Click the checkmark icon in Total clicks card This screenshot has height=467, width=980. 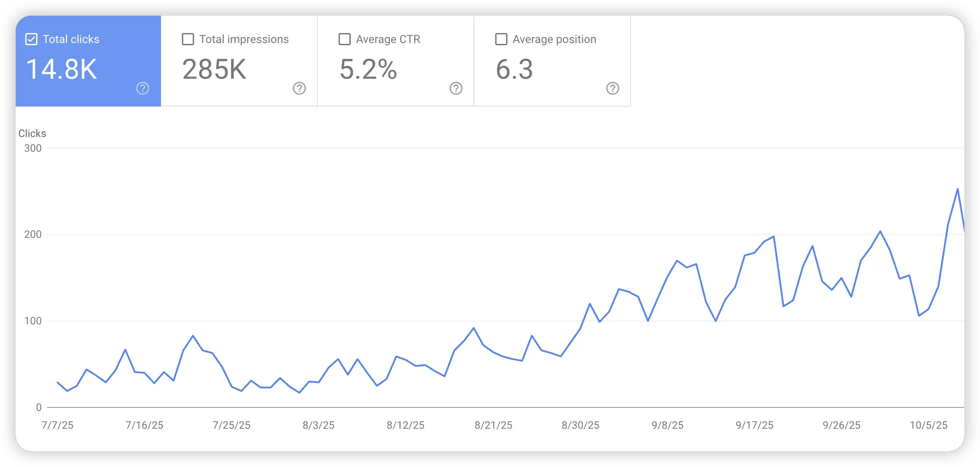31,39
